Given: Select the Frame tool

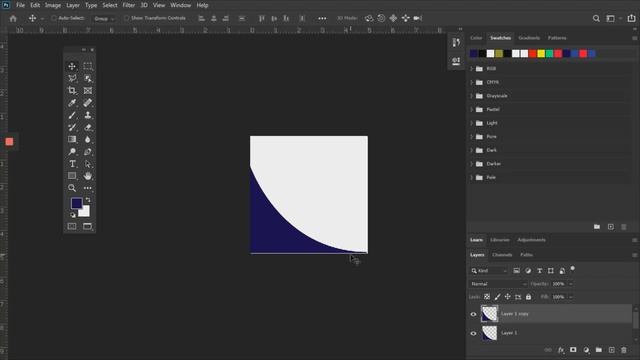Looking at the screenshot, I should coord(88,91).
